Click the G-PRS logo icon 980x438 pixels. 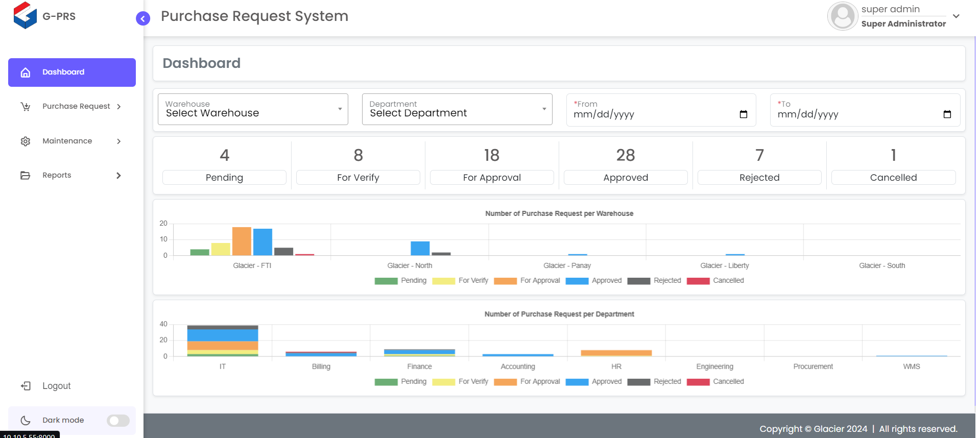coord(25,15)
